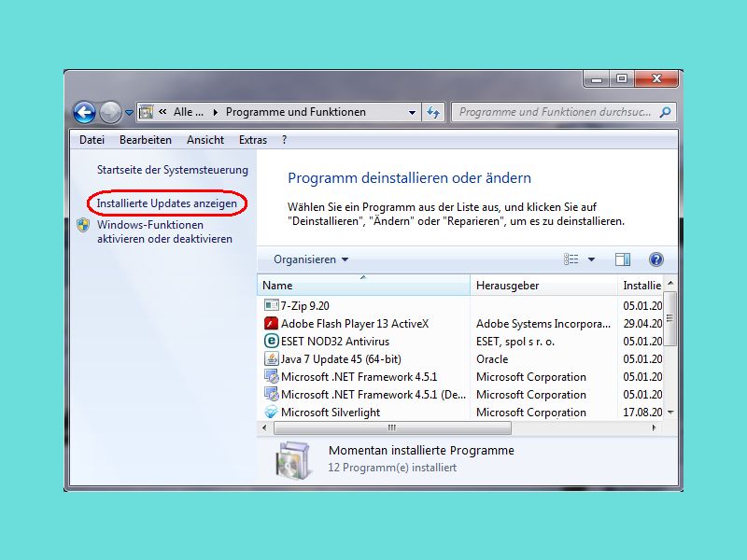Click '12 Programm(e) installiert' status text
This screenshot has height=560, width=747.
pyautogui.click(x=392, y=468)
